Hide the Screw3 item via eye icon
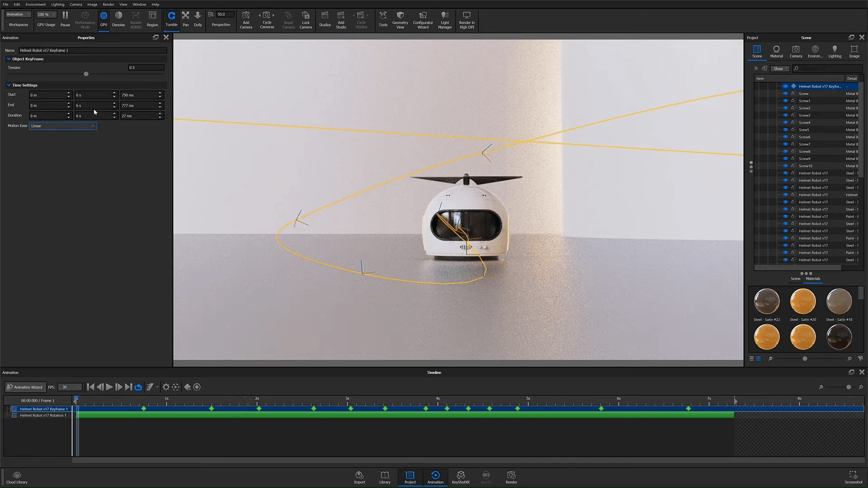868x488 pixels. (785, 115)
